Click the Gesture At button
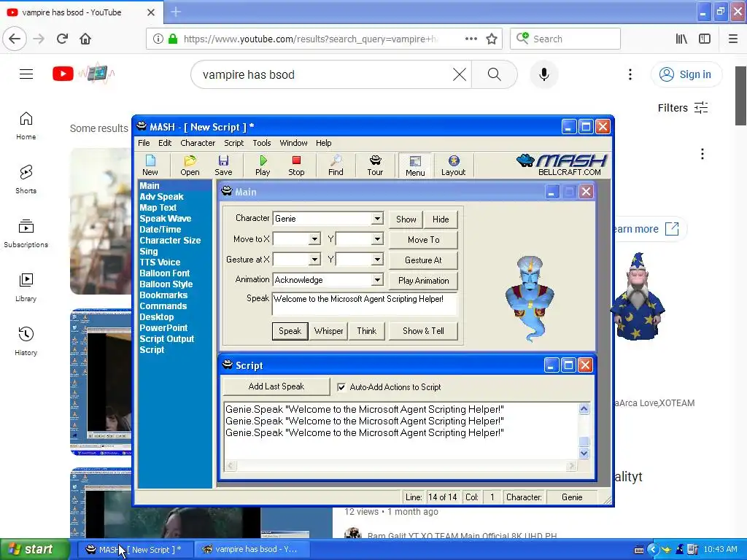747x560 pixels. 424,260
